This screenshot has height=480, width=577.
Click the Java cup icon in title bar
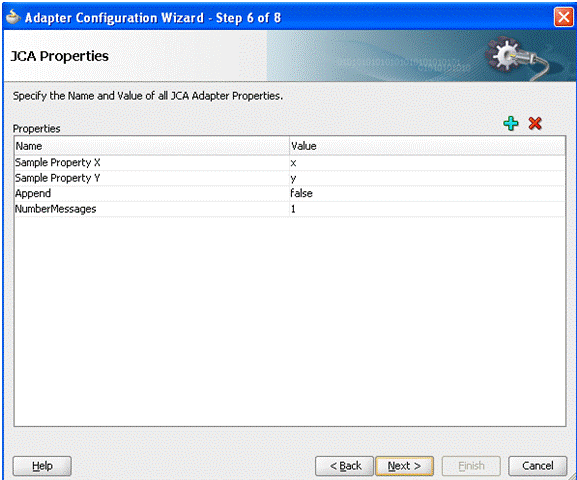point(13,17)
